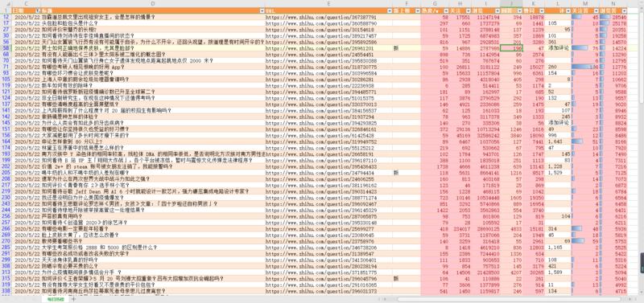Click the 新 marker in row 58
This screenshot has width=644, height=303.
[396, 48]
